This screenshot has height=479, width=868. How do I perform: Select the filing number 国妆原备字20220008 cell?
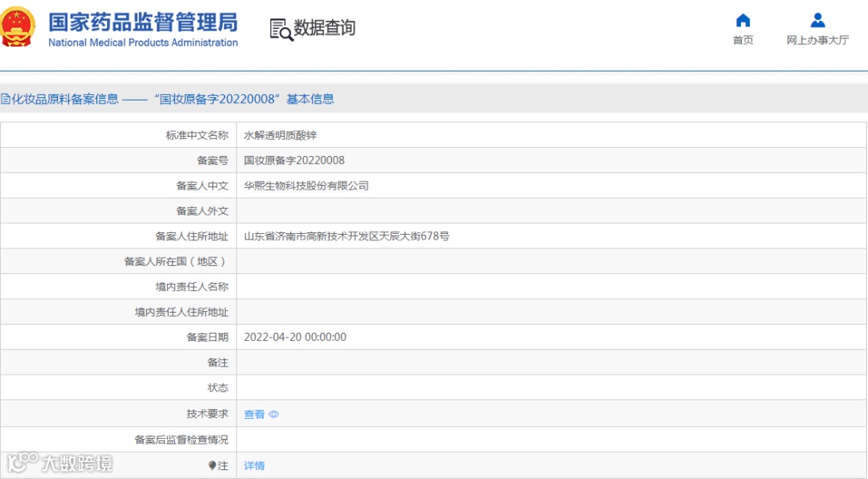294,161
